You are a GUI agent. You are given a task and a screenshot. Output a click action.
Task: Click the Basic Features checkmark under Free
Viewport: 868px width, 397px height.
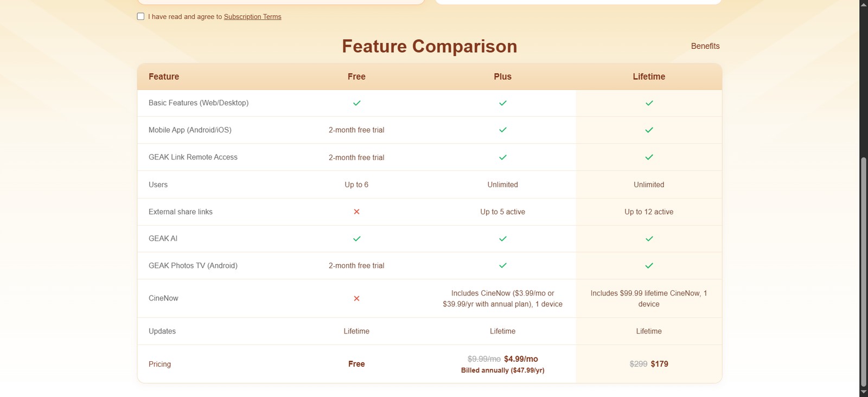356,103
